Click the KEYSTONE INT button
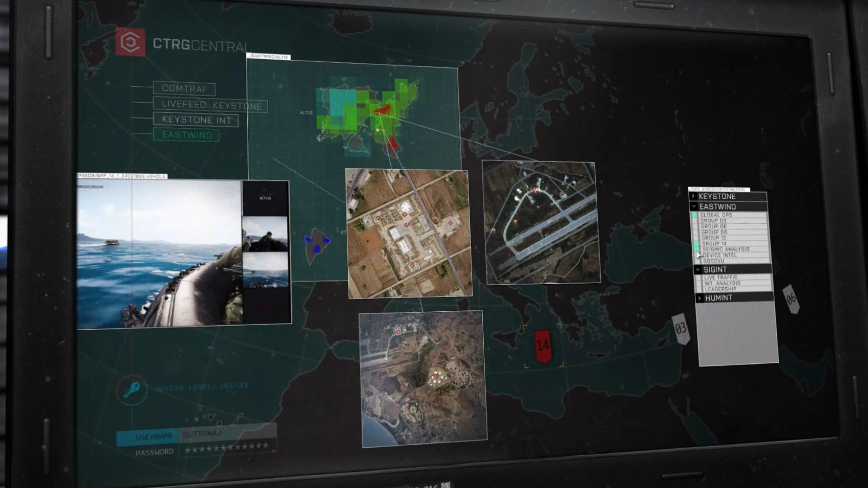Image resolution: width=868 pixels, height=488 pixels. [196, 120]
